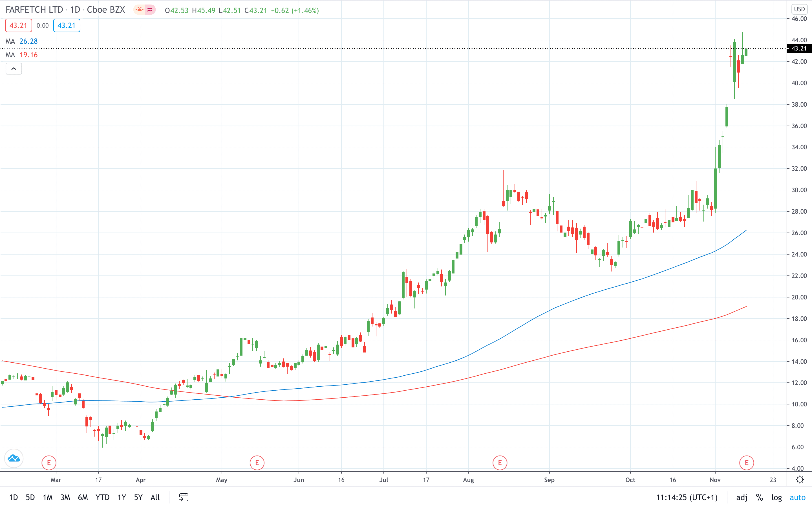The image size is (812, 508).
Task: Select the red MA 19.16 indicator legend
Action: coord(22,55)
